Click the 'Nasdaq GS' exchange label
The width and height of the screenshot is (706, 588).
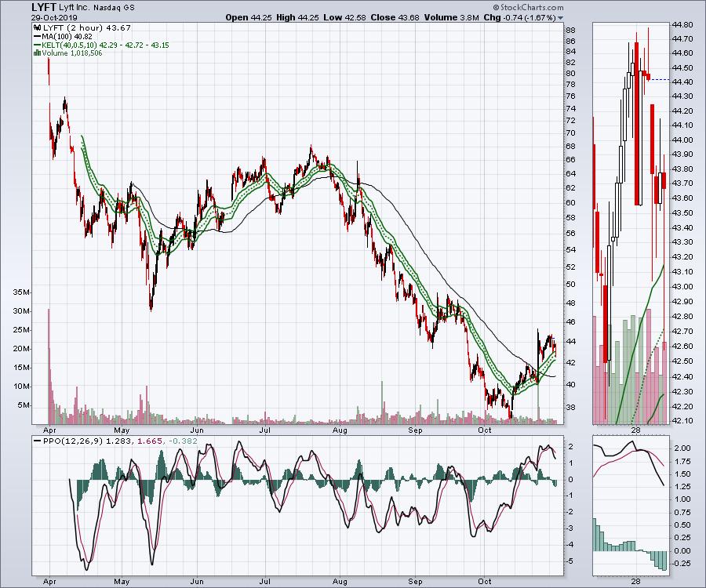tap(114, 8)
